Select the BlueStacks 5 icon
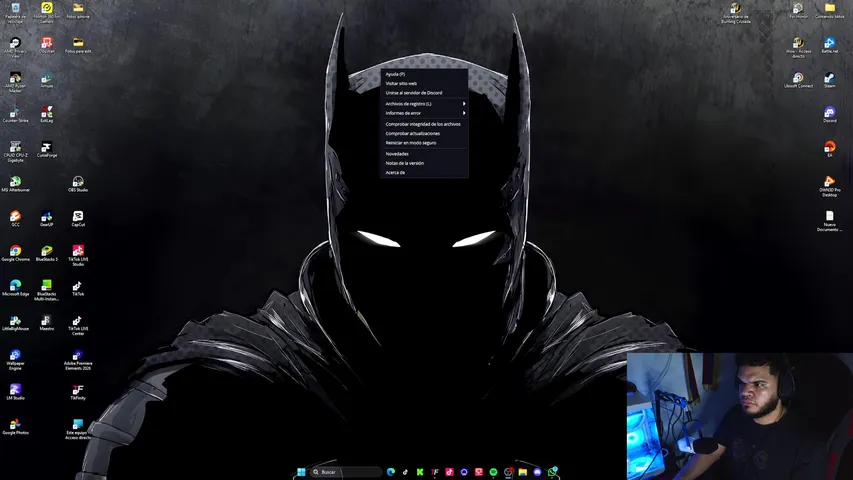 pyautogui.click(x=47, y=253)
